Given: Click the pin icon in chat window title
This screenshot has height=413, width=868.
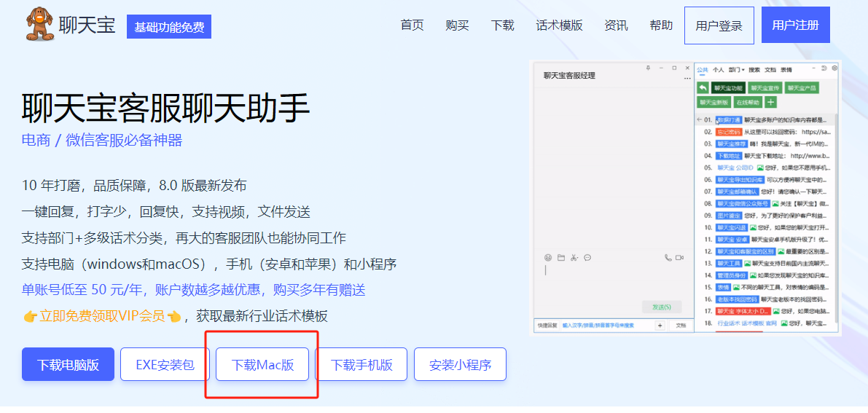Looking at the screenshot, I should tap(648, 68).
